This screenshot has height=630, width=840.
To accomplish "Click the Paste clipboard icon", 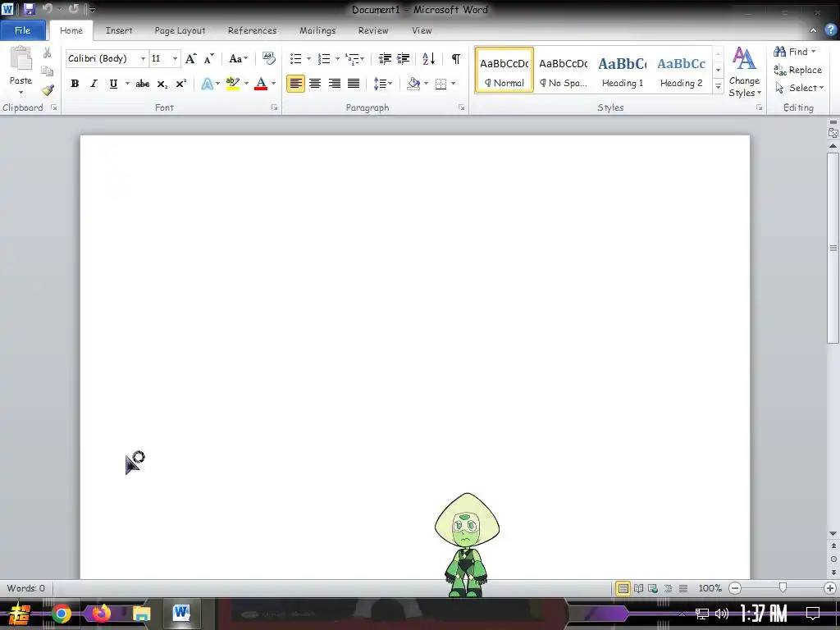I will (x=21, y=58).
